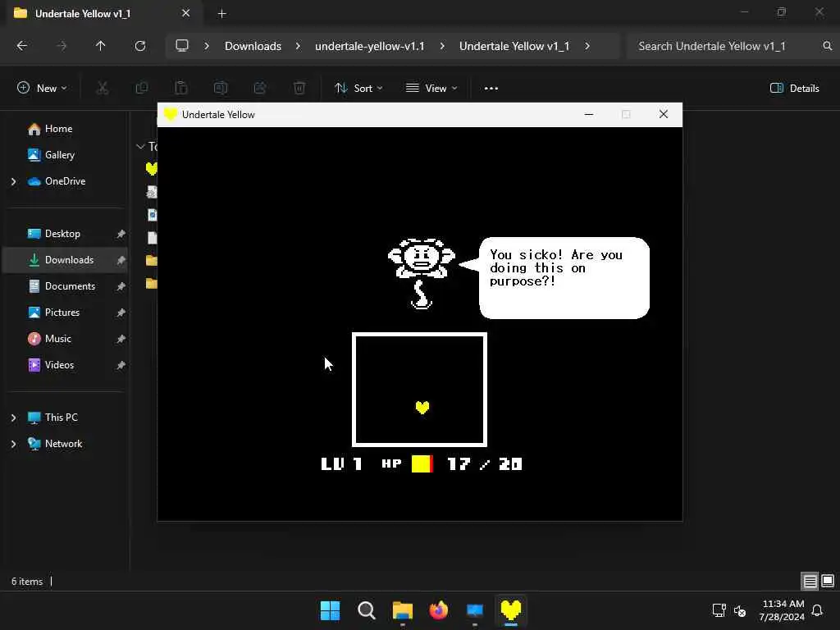
Task: Click the Copy toolbar icon
Action: [x=142, y=88]
